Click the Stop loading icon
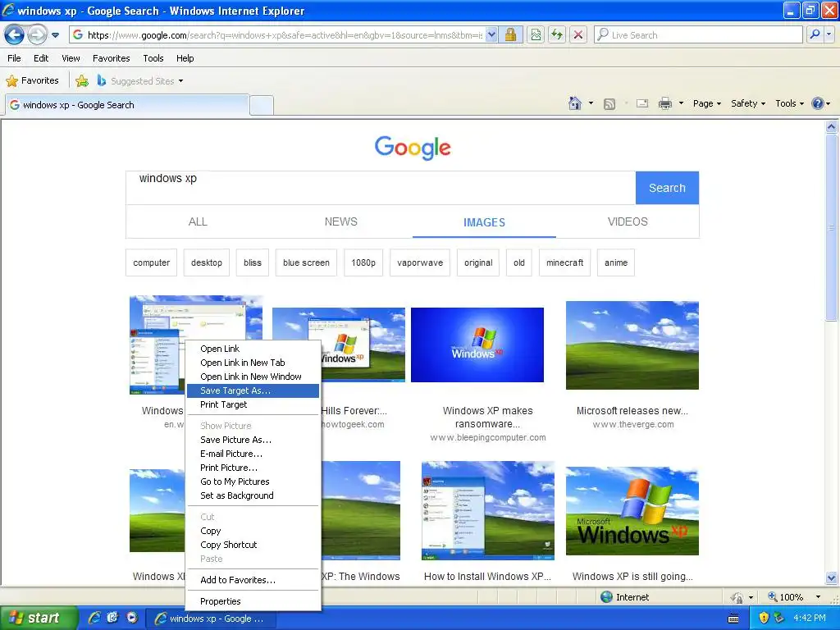The width and height of the screenshot is (840, 630). (x=578, y=34)
